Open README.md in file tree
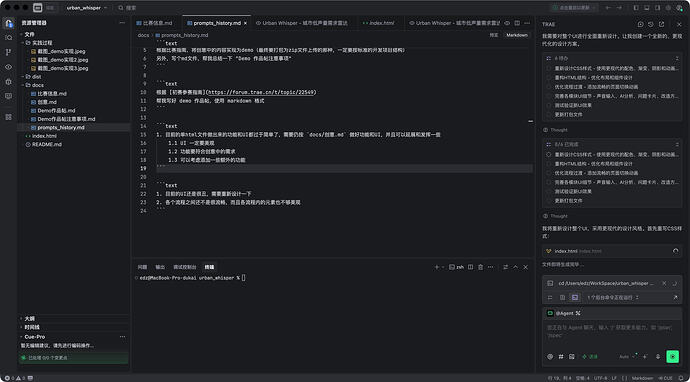The width and height of the screenshot is (690, 382). [x=47, y=144]
